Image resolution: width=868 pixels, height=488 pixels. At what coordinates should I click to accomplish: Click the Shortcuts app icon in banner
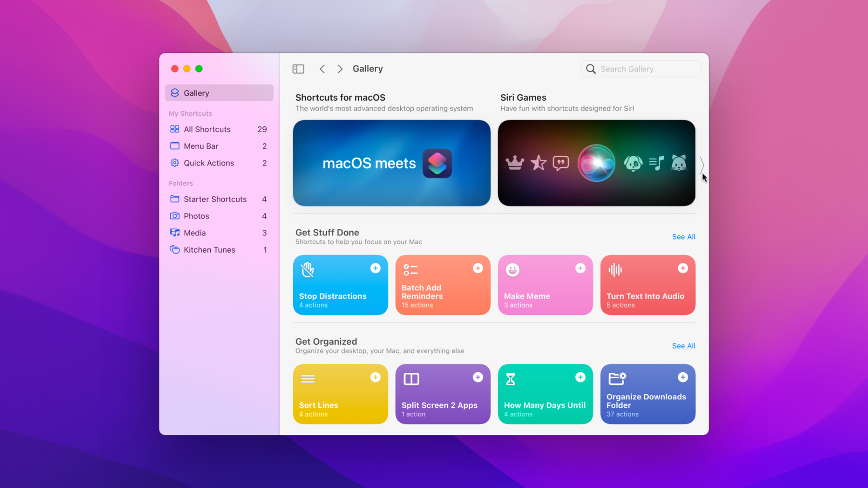437,163
